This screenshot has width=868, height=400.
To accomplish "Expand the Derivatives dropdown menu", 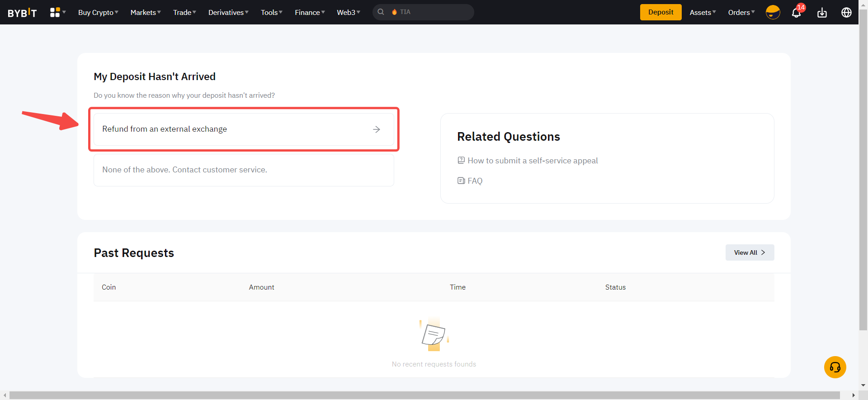I will (228, 13).
